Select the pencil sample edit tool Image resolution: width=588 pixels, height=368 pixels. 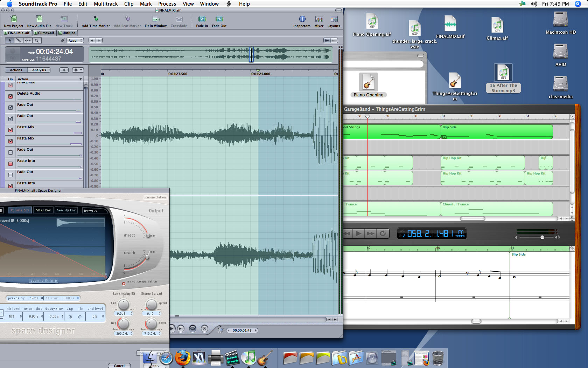(19, 41)
